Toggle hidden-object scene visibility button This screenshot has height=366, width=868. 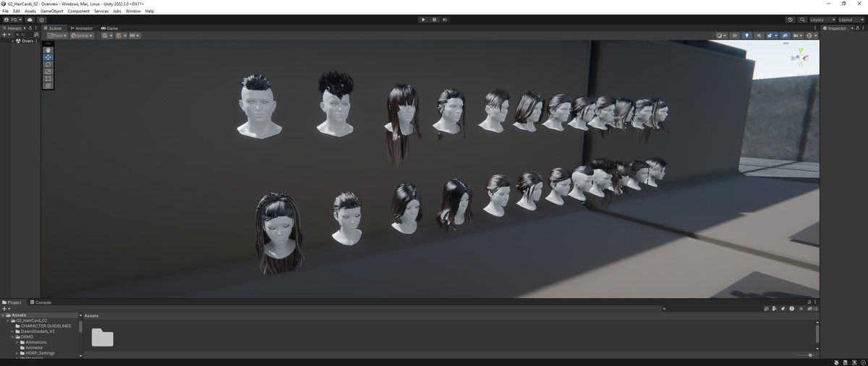tap(785, 35)
